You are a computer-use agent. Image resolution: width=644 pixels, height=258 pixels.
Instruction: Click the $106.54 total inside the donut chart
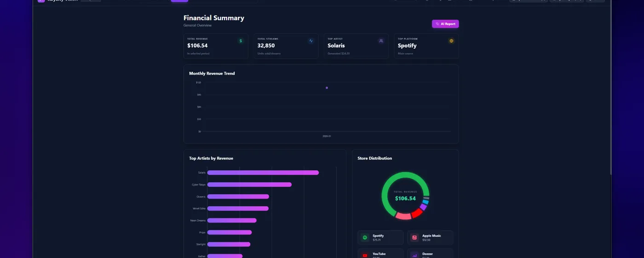pyautogui.click(x=405, y=199)
